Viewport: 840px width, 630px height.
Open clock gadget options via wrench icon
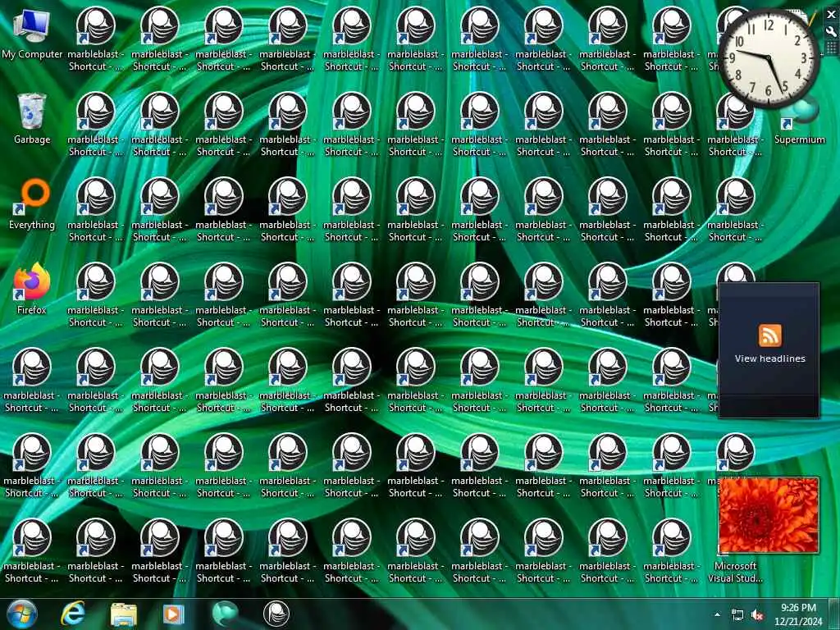click(831, 32)
